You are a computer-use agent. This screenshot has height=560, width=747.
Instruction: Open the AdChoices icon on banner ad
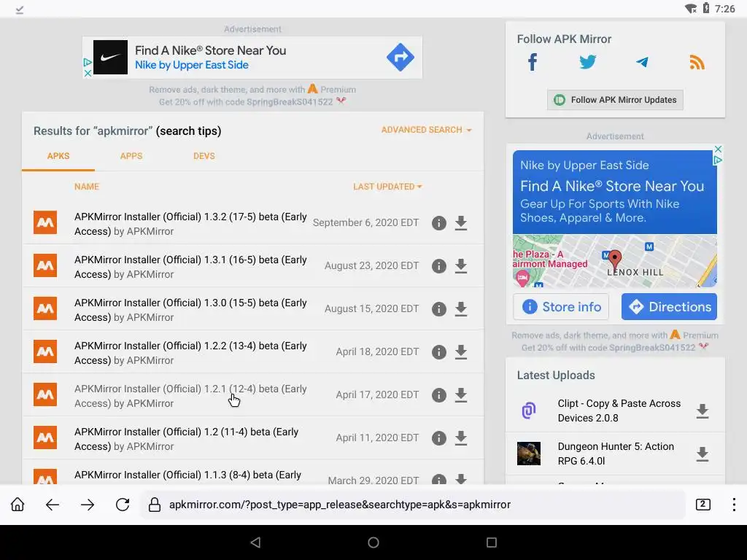[88, 63]
